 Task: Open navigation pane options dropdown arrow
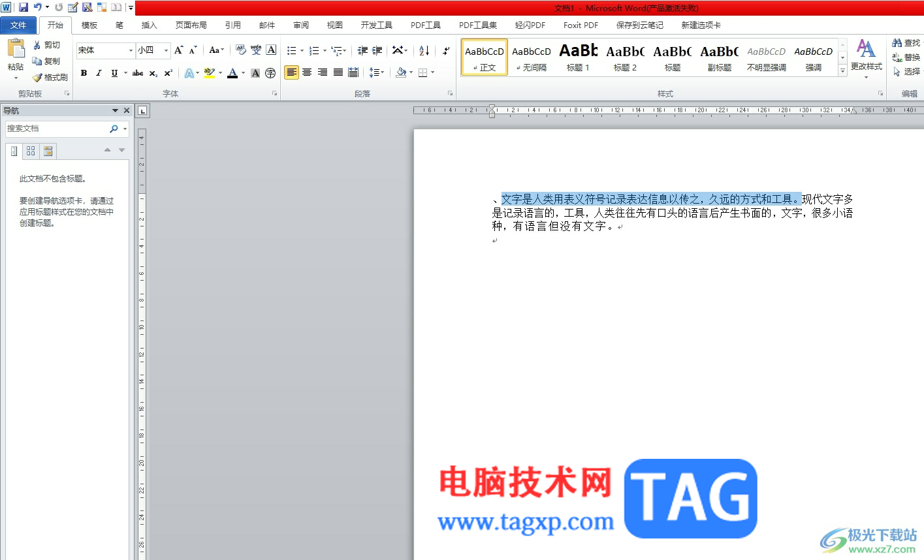(x=115, y=110)
